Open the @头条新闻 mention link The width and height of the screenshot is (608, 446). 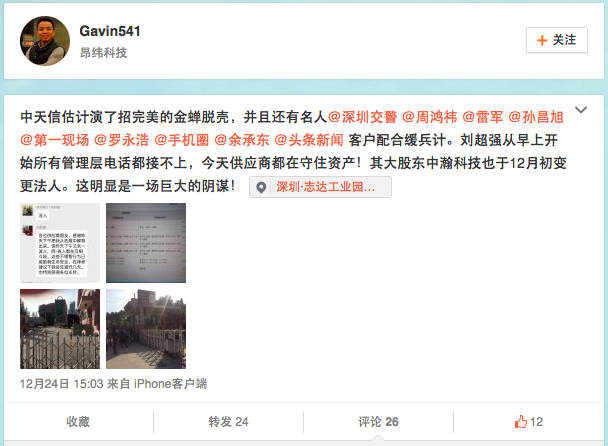309,140
